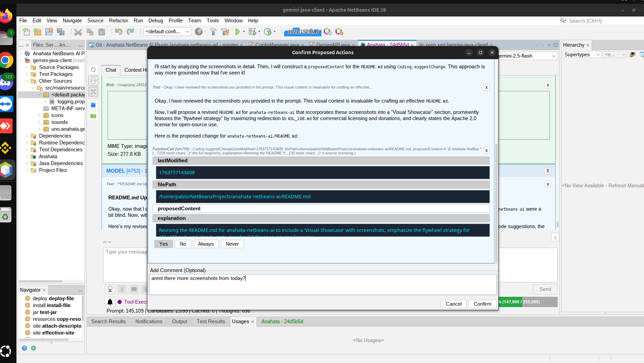The height and width of the screenshot is (363, 644).
Task: Switch to the Notifications tab
Action: [x=149, y=321]
